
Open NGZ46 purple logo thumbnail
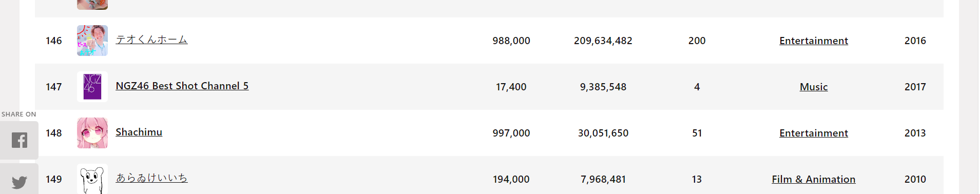click(92, 87)
